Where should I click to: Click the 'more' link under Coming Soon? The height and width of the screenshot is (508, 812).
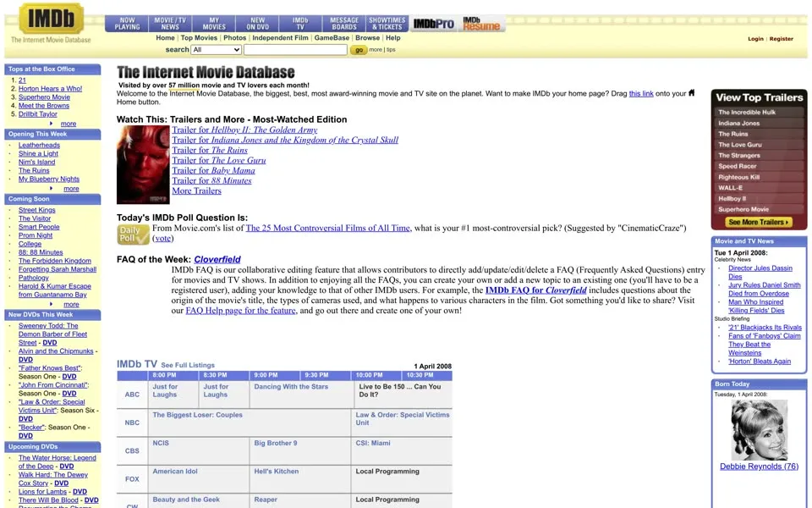point(71,304)
